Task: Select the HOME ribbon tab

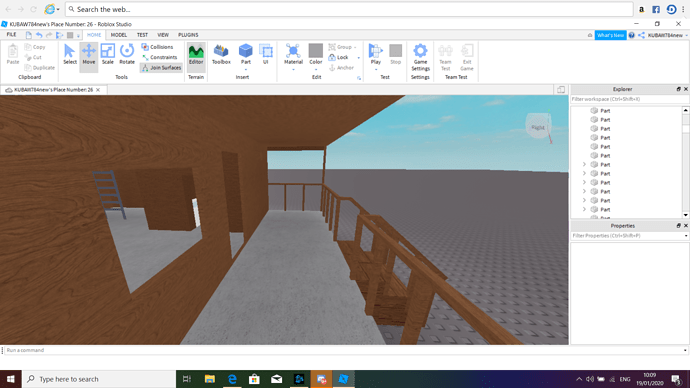Action: [94, 35]
